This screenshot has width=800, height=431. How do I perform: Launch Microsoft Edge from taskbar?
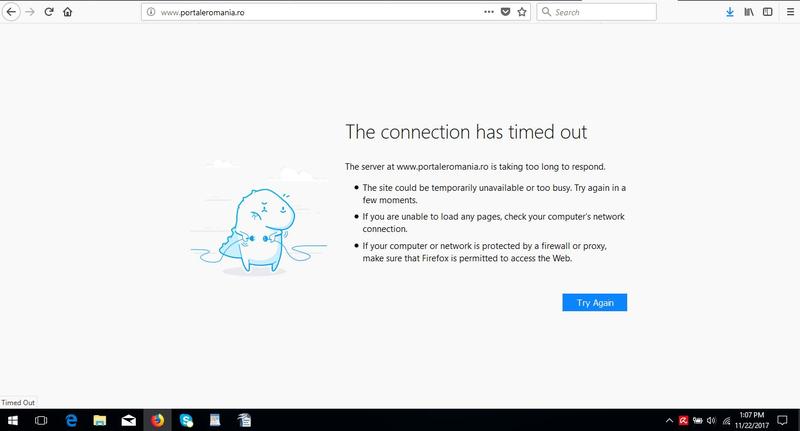click(x=71, y=420)
